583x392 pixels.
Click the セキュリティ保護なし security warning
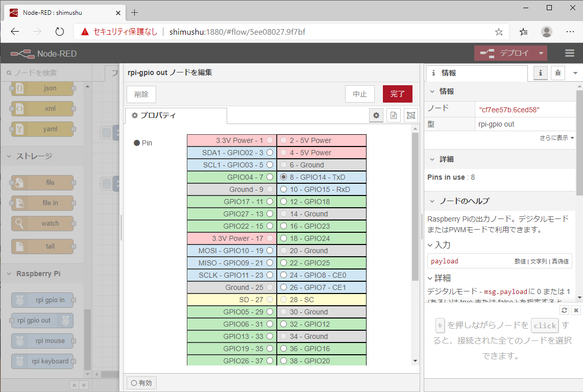click(119, 32)
